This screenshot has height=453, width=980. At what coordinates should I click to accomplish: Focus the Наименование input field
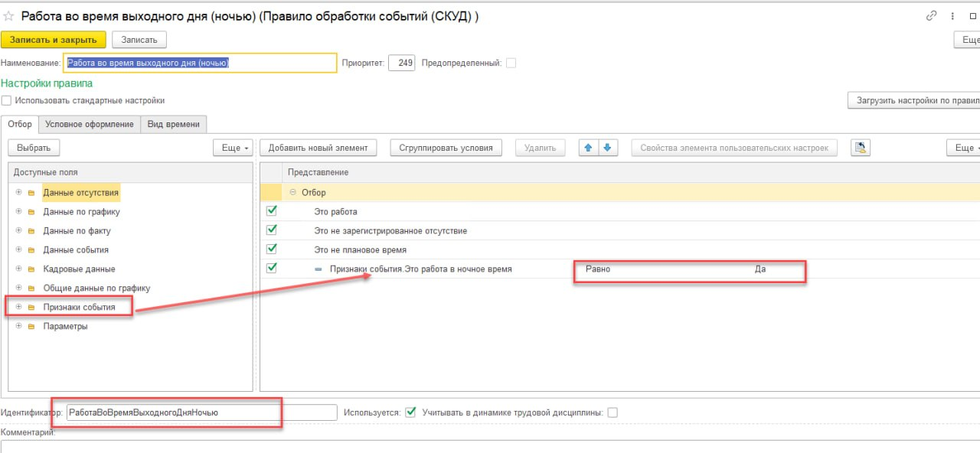pos(200,63)
